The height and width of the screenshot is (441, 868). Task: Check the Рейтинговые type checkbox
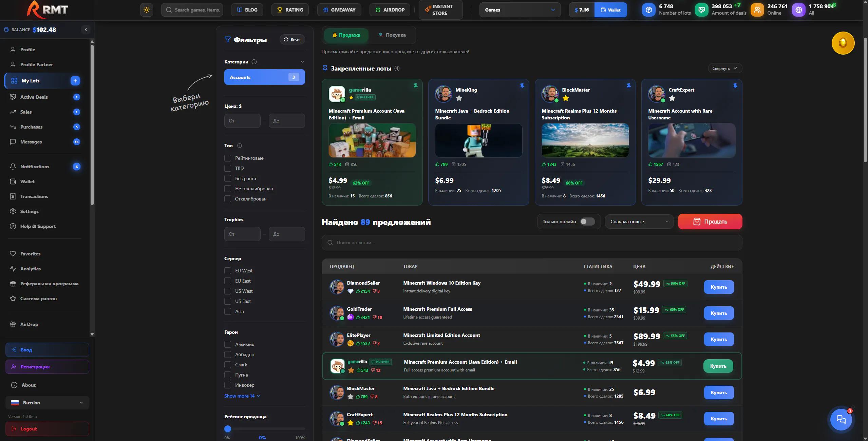tap(228, 158)
